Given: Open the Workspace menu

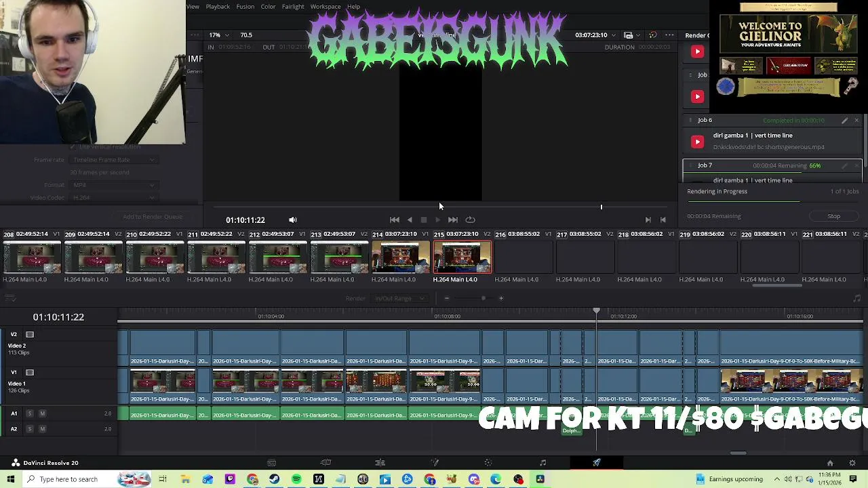Looking at the screenshot, I should [325, 7].
